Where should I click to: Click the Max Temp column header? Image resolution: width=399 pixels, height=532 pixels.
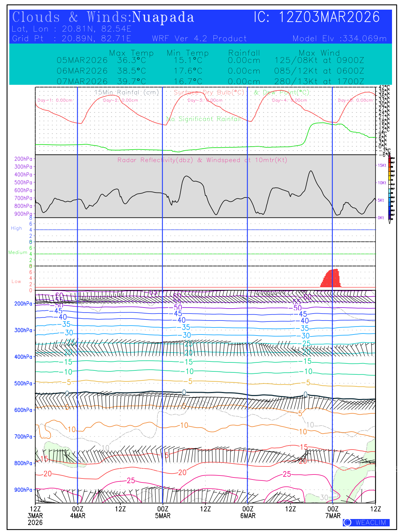coord(131,53)
